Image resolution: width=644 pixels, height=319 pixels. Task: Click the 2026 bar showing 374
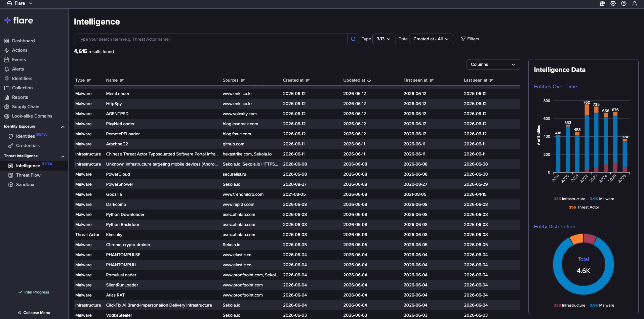pyautogui.click(x=625, y=155)
